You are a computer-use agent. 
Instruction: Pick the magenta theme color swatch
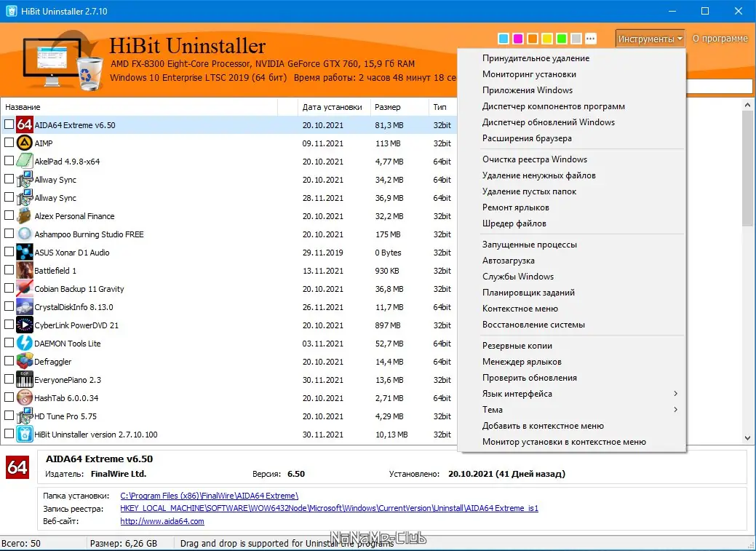pos(518,39)
